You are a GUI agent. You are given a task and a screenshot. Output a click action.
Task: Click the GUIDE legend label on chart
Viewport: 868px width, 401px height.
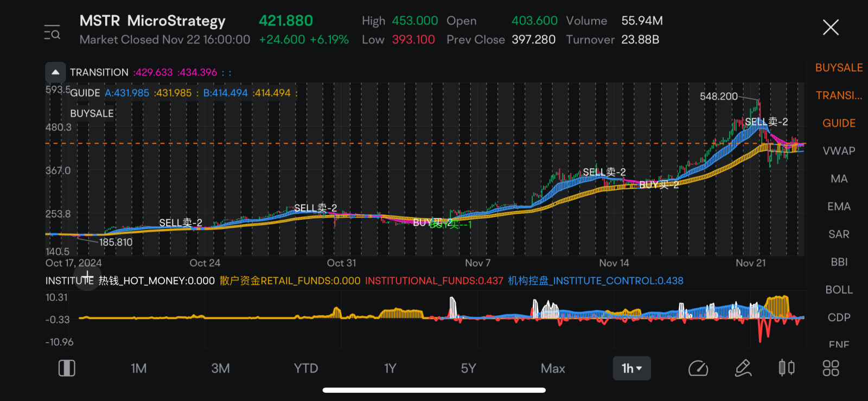pos(85,93)
